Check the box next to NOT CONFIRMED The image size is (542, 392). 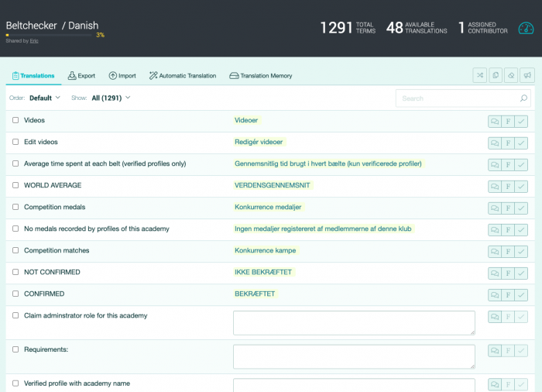pos(15,273)
